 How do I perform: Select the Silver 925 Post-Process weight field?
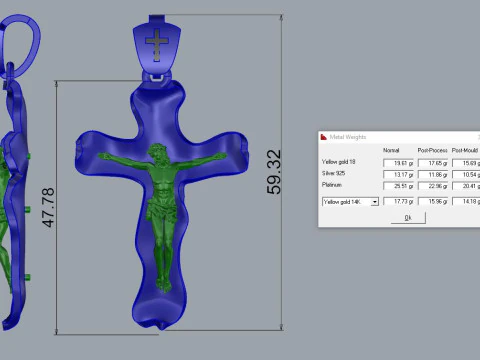(x=433, y=174)
